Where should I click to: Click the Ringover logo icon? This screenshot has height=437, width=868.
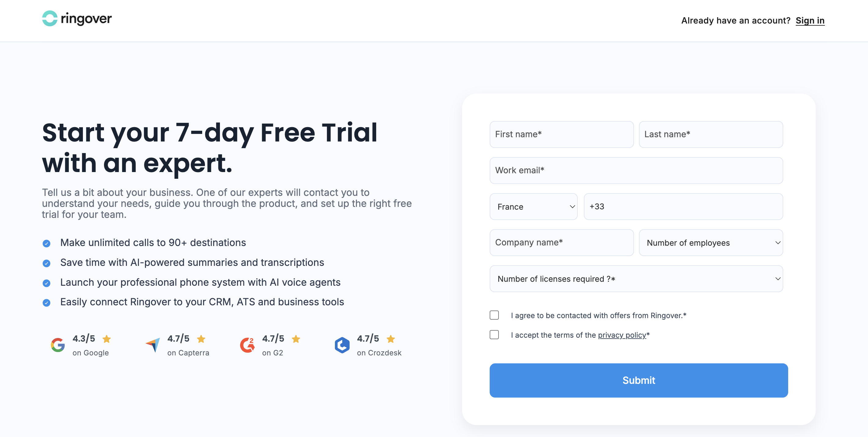point(50,19)
